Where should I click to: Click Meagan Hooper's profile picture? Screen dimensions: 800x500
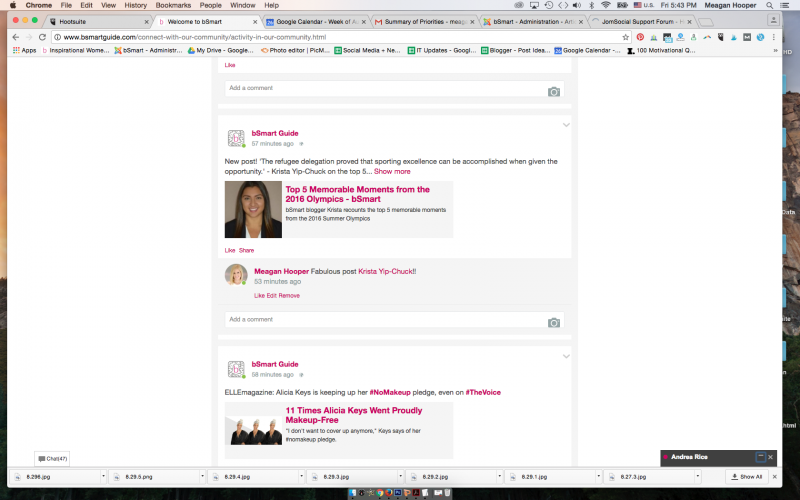(236, 275)
